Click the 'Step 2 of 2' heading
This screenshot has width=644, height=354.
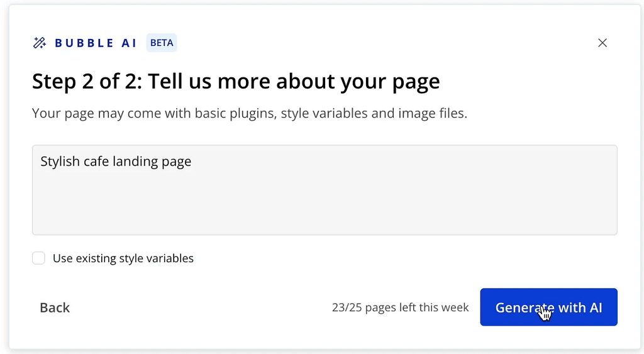coord(86,81)
